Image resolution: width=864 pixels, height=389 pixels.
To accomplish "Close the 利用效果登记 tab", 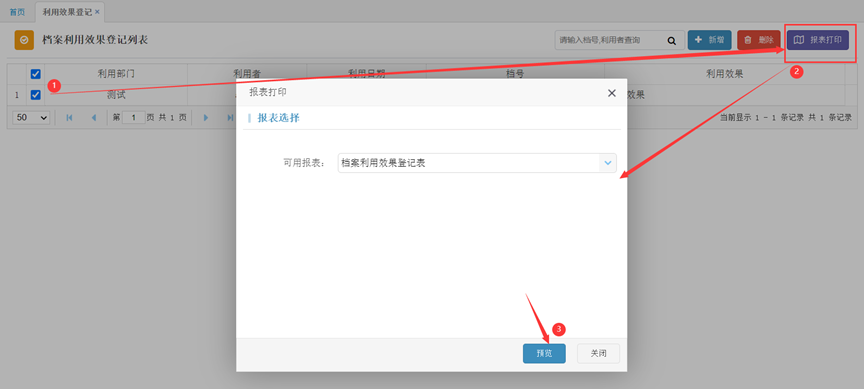I will coord(98,12).
